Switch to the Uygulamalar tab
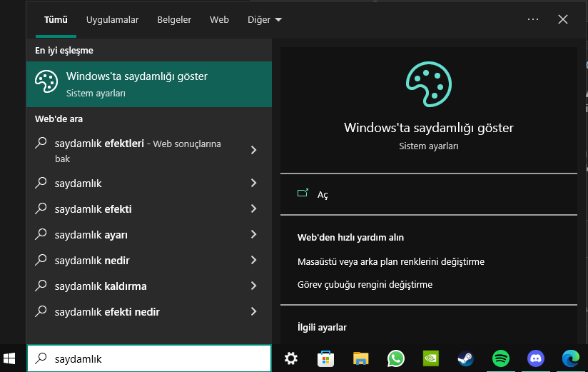 point(113,19)
